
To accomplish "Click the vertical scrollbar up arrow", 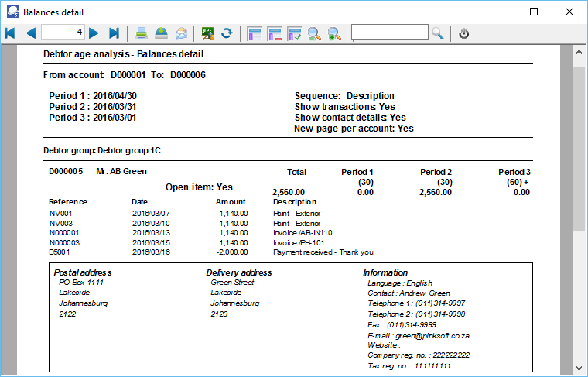I will pyautogui.click(x=579, y=52).
